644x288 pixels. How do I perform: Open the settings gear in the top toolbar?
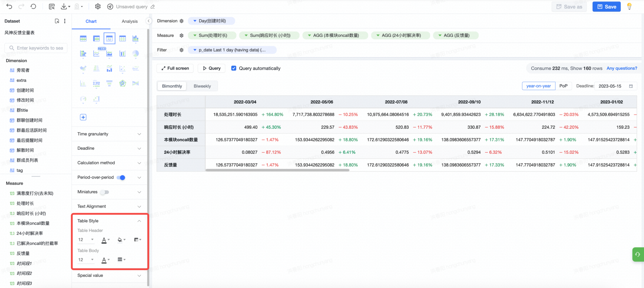click(98, 7)
